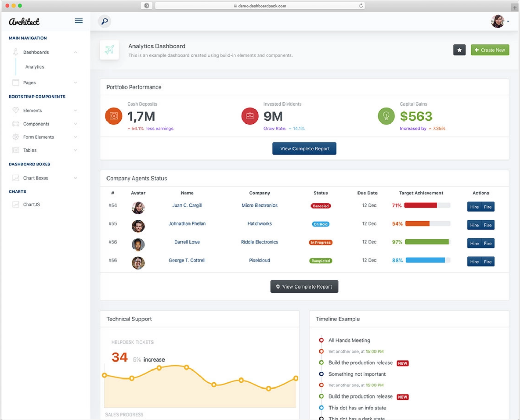Select ChartJS in the sidebar
Screen dimensions: 520x420
pyautogui.click(x=31, y=204)
